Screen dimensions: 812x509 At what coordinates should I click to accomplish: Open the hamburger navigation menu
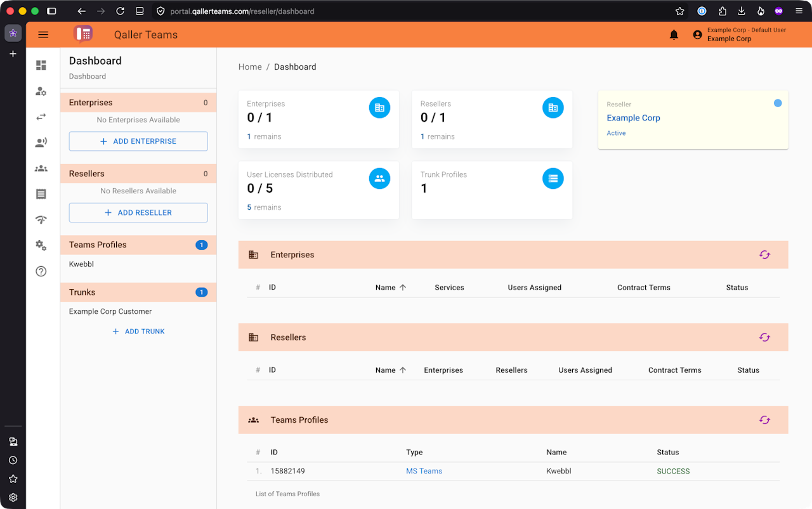coord(43,35)
